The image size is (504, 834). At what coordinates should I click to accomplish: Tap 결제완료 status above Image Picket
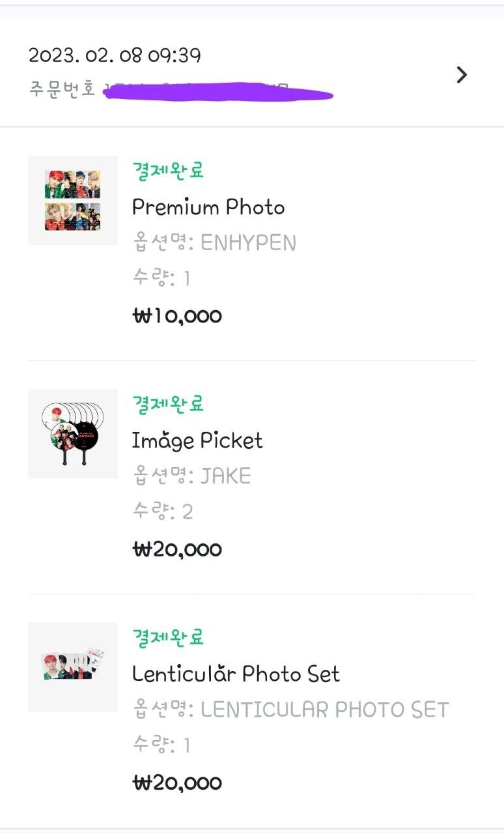pos(169,404)
